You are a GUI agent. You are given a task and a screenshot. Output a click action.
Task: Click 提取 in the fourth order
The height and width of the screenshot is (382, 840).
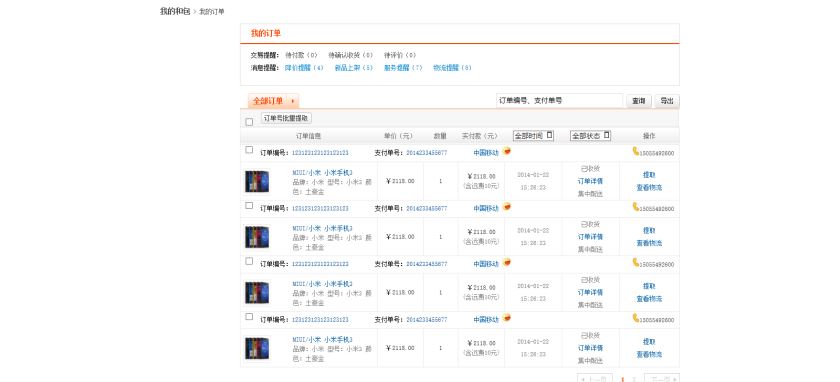[649, 342]
